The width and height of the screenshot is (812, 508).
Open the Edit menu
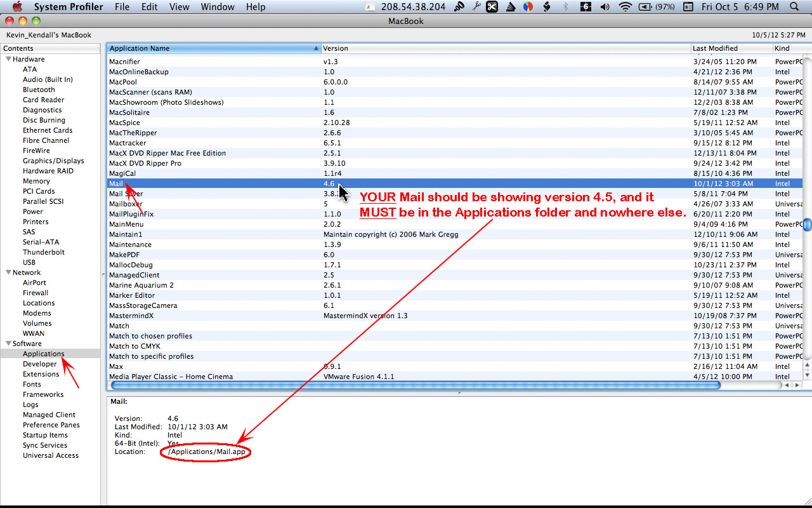pos(150,7)
